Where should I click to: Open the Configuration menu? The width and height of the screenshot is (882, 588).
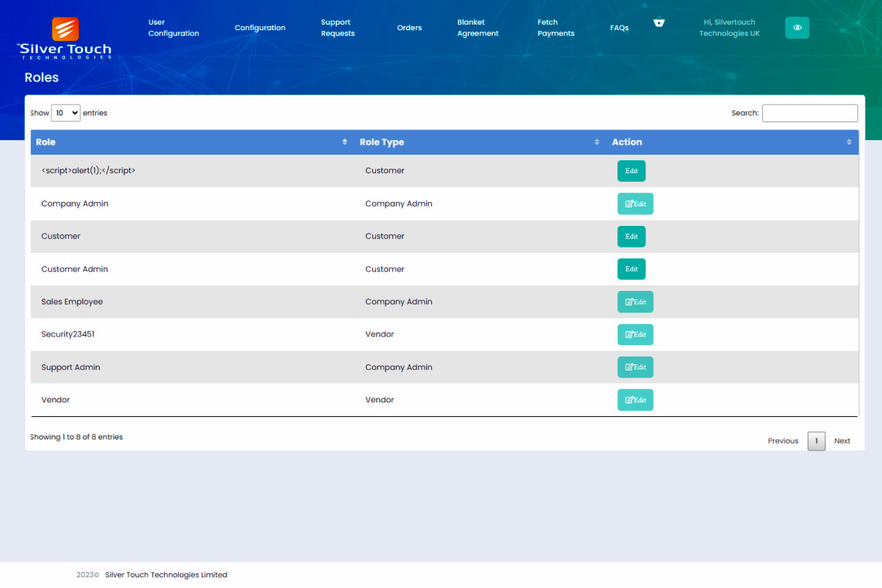(260, 28)
